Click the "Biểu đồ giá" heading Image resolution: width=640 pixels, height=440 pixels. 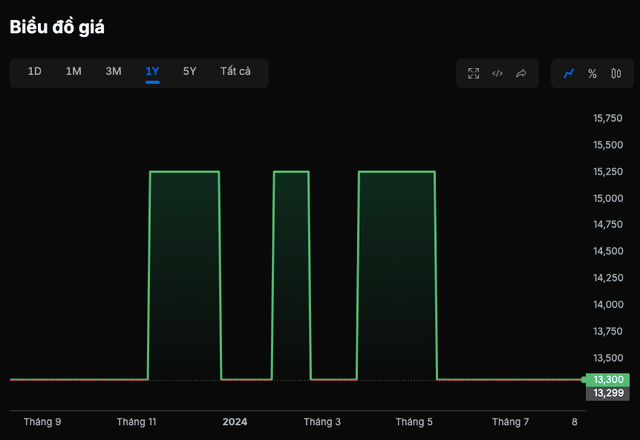(x=57, y=27)
